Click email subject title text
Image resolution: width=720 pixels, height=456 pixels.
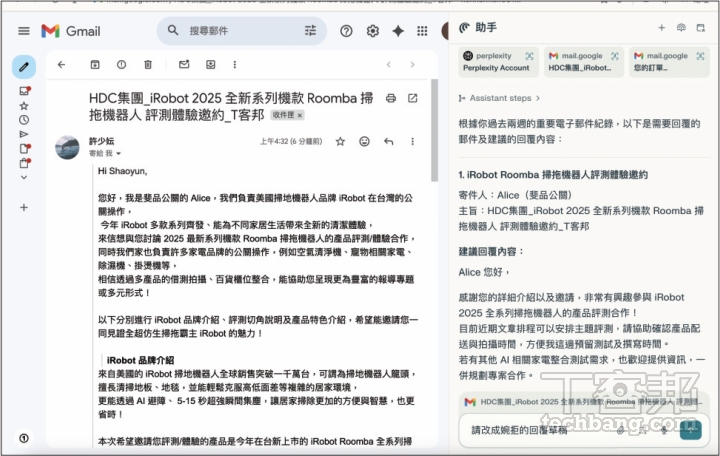231,107
